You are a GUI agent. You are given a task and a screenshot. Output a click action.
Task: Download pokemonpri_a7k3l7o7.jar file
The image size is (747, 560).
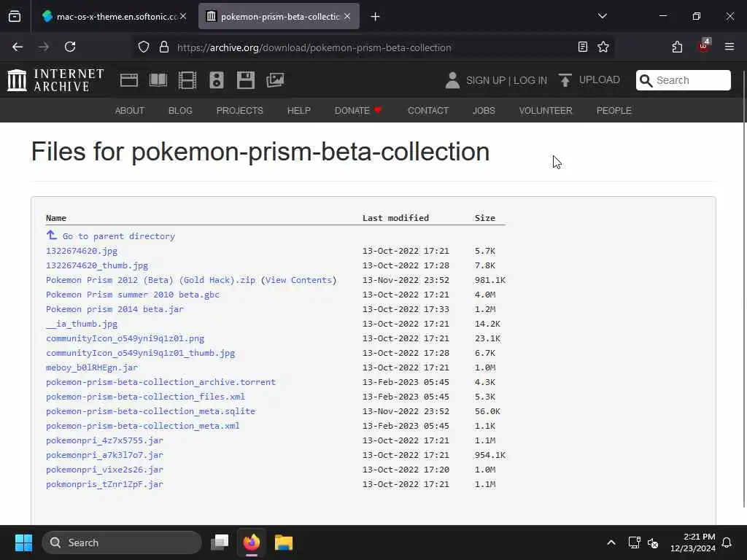pos(105,455)
